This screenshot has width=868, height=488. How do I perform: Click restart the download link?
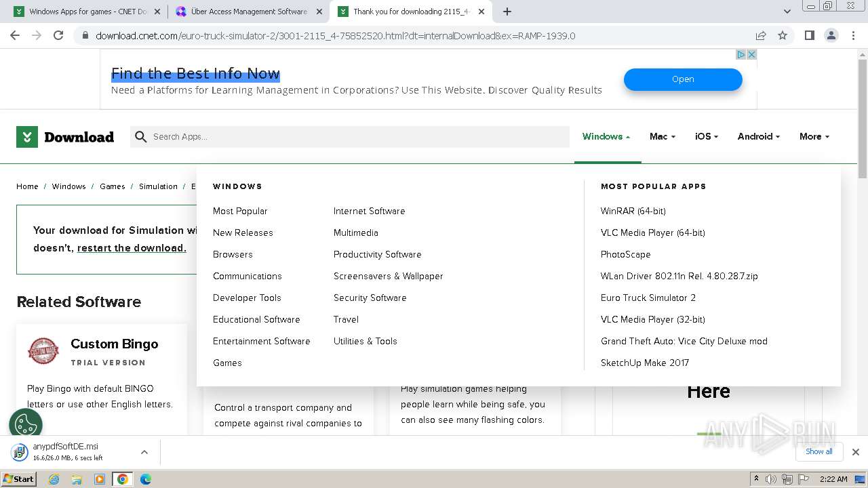[132, 248]
